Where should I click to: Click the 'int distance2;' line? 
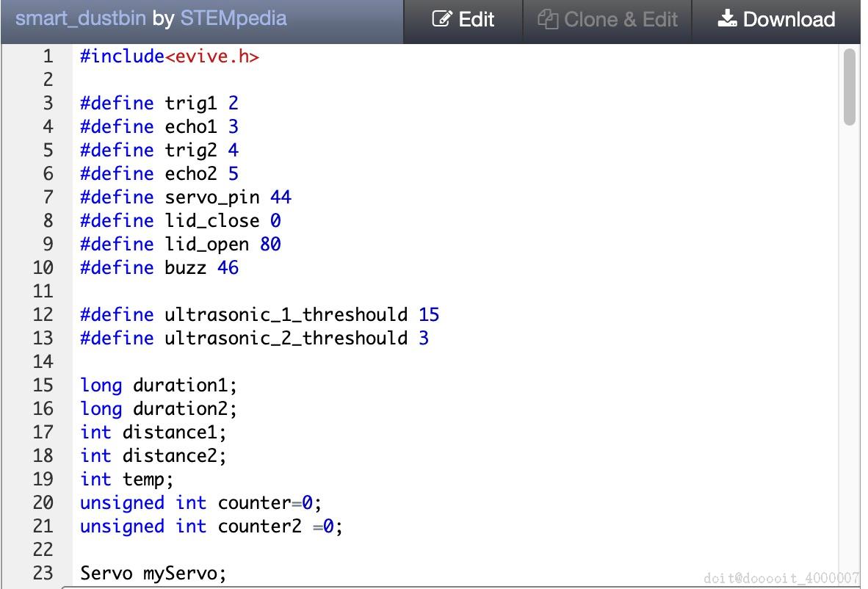point(153,456)
